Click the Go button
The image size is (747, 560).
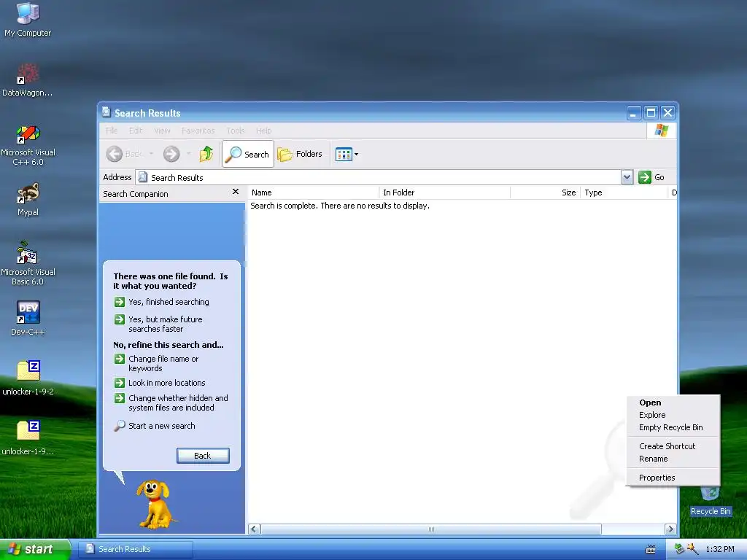point(651,177)
